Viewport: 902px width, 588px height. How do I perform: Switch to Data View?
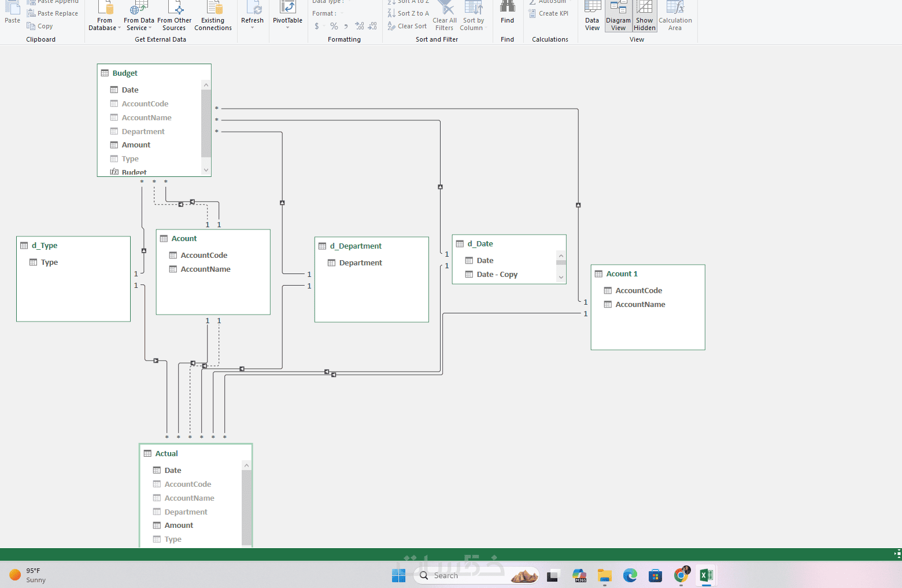[592, 16]
